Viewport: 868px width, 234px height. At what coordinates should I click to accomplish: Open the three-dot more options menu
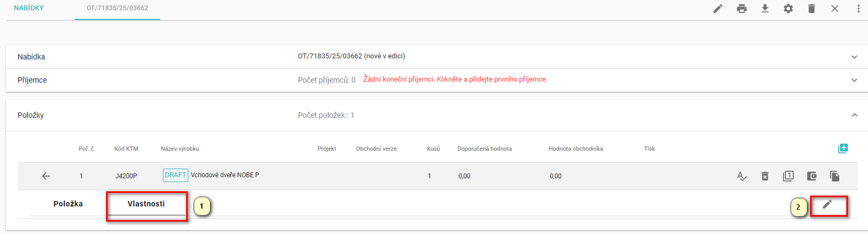[858, 9]
